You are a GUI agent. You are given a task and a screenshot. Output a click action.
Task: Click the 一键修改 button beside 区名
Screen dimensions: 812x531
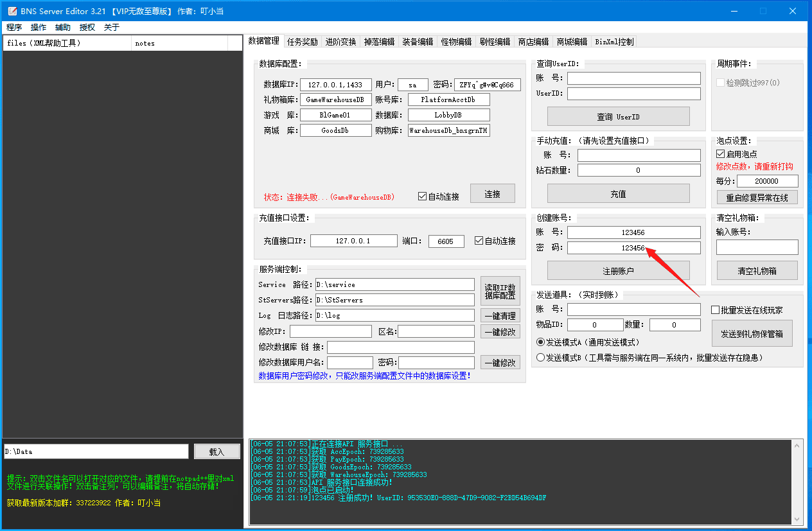tap(500, 331)
